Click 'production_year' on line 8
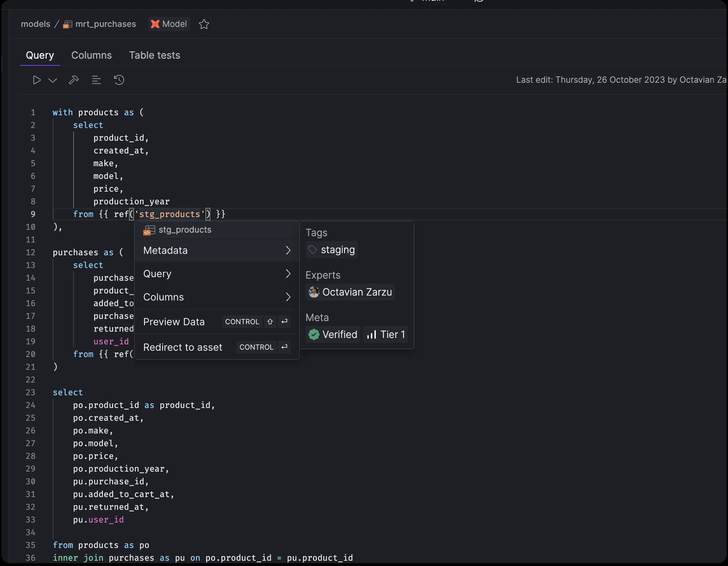Screen dimensions: 728x566 tap(132, 202)
